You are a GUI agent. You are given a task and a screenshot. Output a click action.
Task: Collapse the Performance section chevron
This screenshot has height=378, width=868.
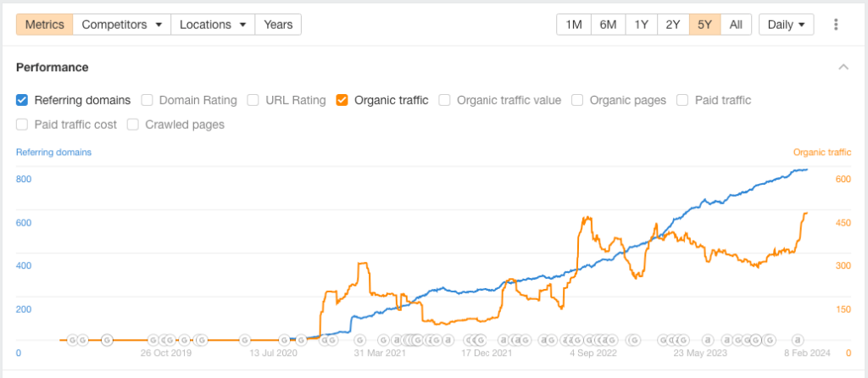coord(843,67)
